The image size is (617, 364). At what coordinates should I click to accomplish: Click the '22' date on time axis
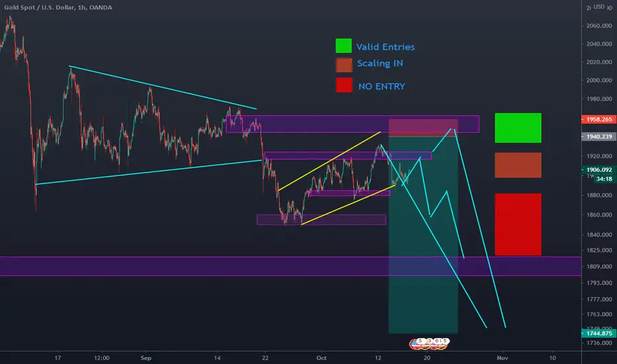[x=265, y=357]
